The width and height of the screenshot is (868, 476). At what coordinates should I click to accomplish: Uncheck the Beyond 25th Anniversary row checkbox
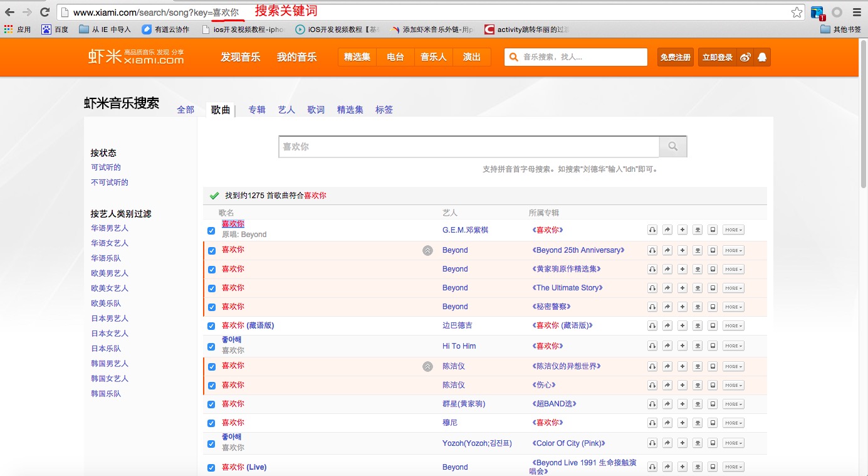211,251
